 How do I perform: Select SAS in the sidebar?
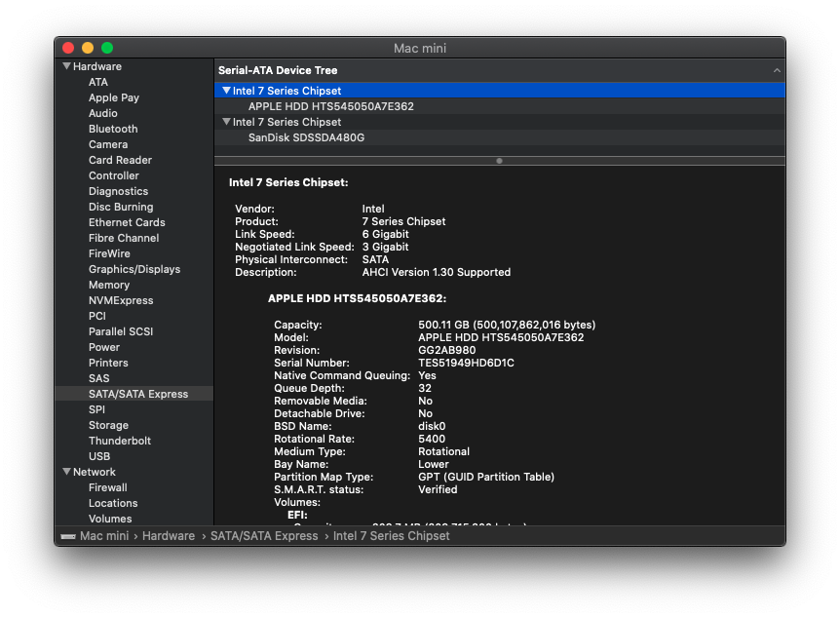click(98, 378)
